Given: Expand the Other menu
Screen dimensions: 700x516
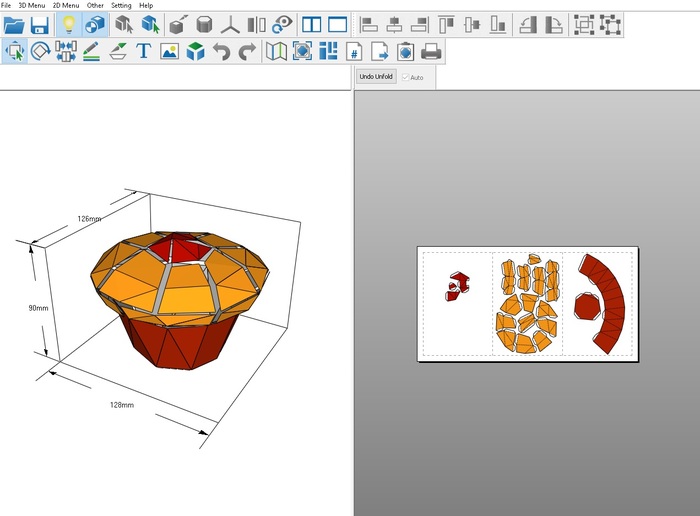Looking at the screenshot, I should (95, 5).
